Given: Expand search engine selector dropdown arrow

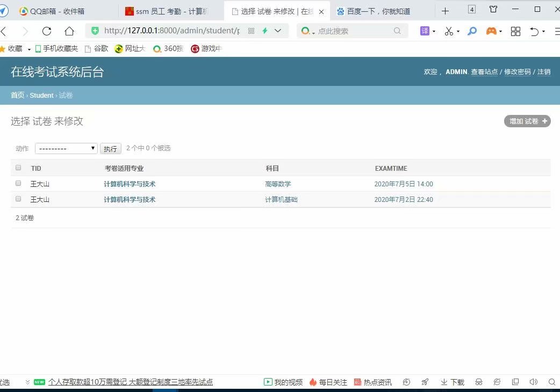Looking at the screenshot, I should (313, 33).
